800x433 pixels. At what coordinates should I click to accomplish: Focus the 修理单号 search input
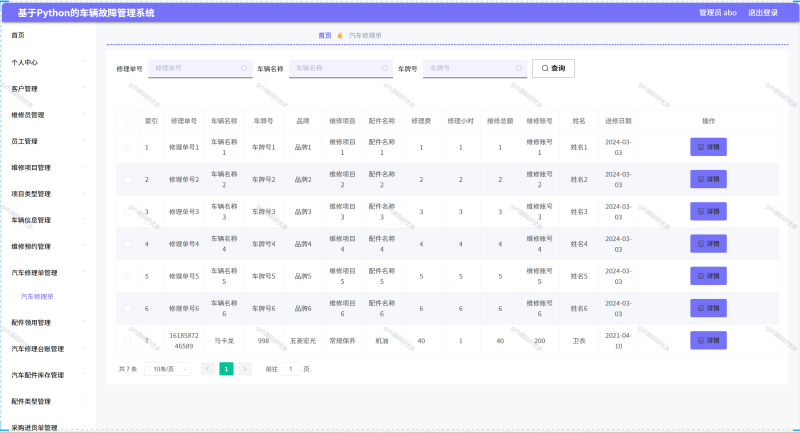[200, 68]
